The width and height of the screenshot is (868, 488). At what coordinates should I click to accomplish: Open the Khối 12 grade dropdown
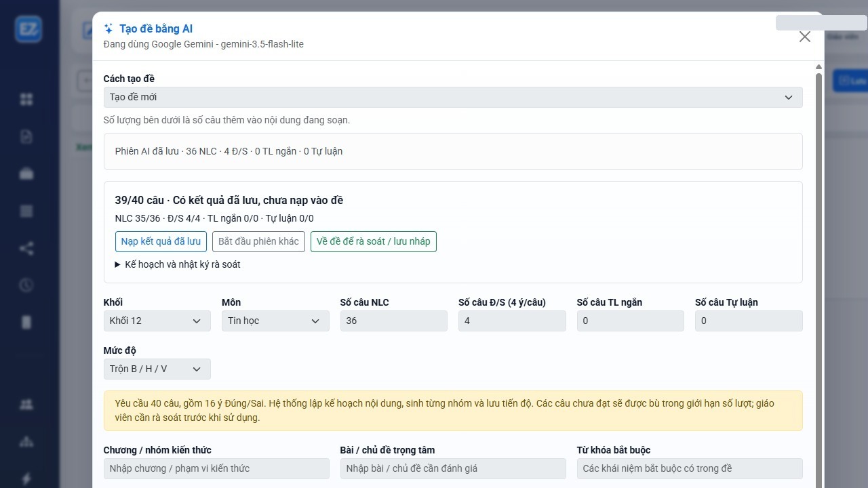(157, 321)
